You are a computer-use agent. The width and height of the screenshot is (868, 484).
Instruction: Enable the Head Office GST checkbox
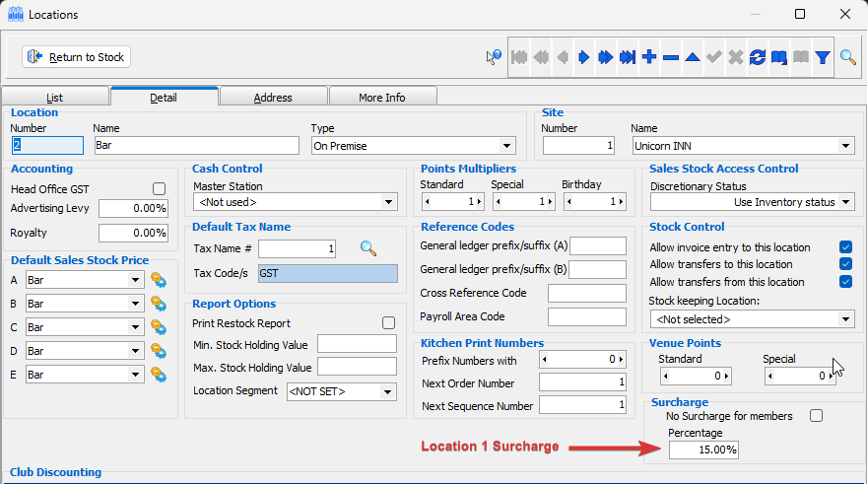159,189
